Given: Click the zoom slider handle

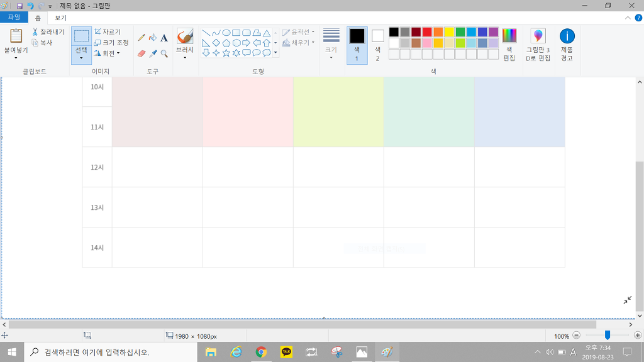Looking at the screenshot, I should coord(607,336).
